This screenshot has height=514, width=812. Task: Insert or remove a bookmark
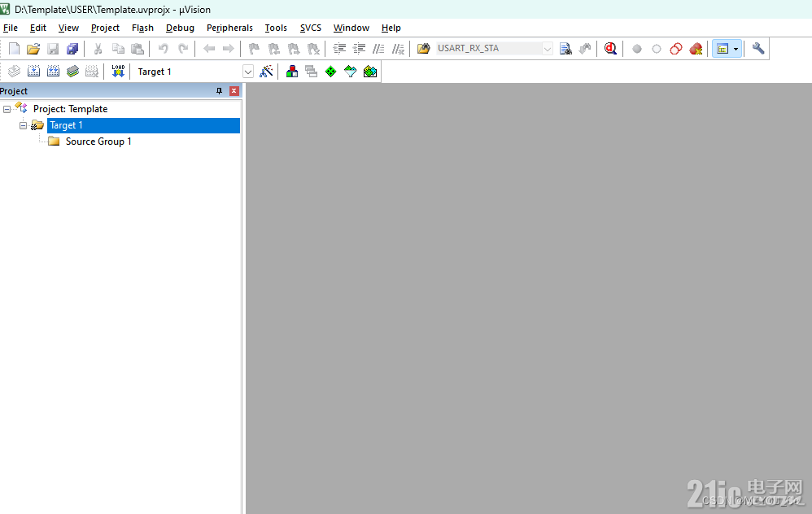pos(254,49)
